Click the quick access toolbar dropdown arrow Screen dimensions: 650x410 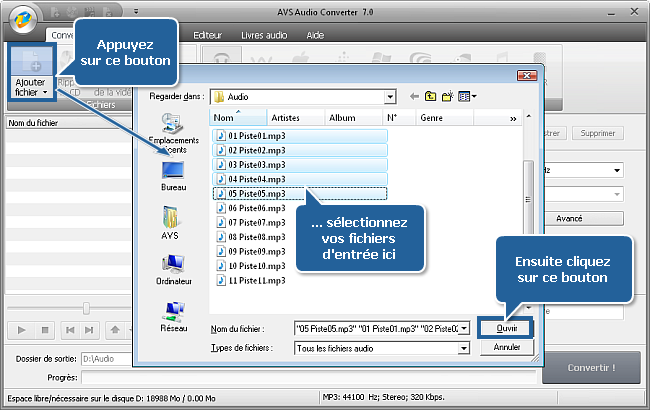click(136, 12)
